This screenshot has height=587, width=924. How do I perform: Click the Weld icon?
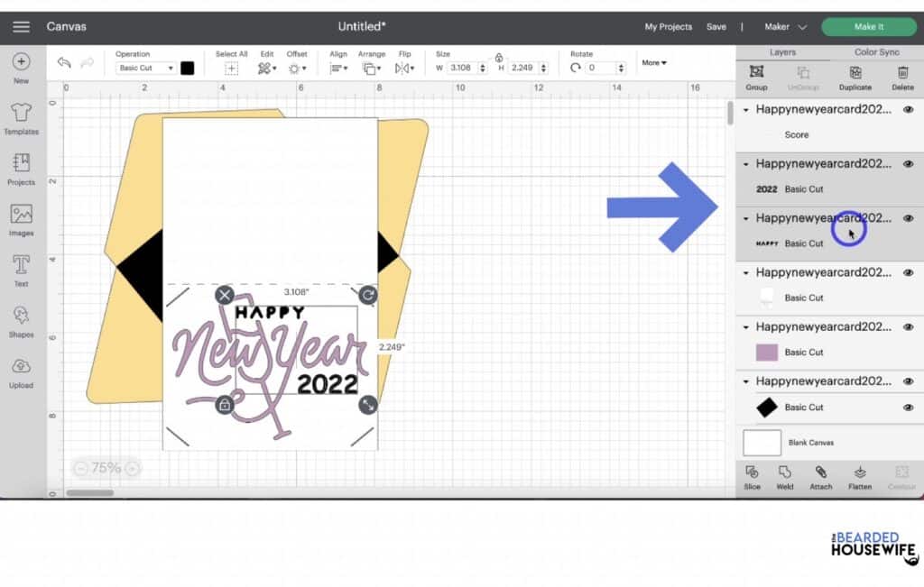(x=785, y=478)
